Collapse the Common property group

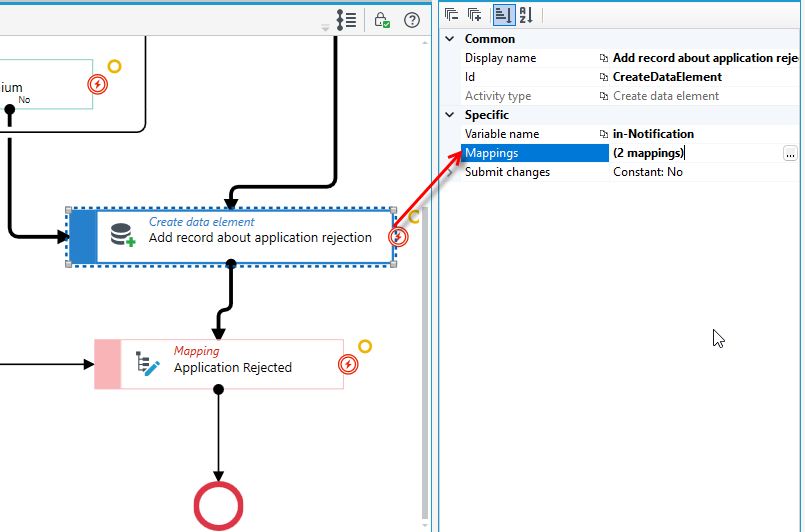[x=450, y=39]
